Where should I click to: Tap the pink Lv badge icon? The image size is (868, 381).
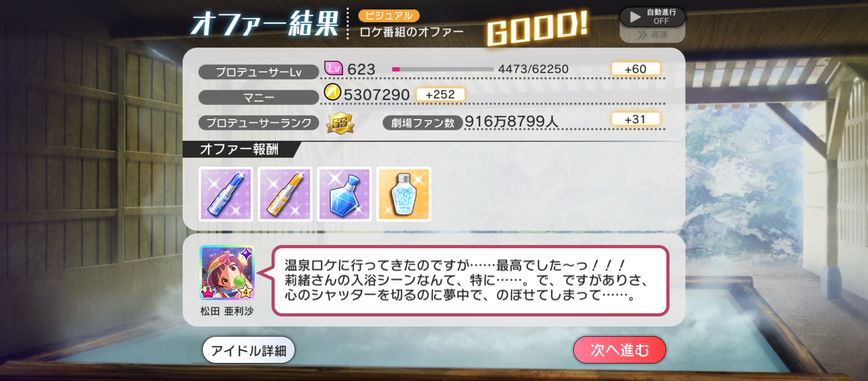333,68
